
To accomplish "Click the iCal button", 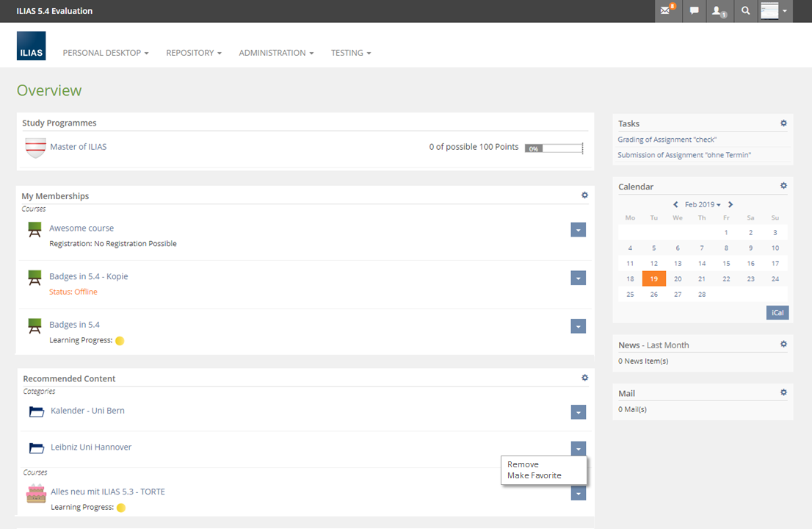I will pos(777,313).
